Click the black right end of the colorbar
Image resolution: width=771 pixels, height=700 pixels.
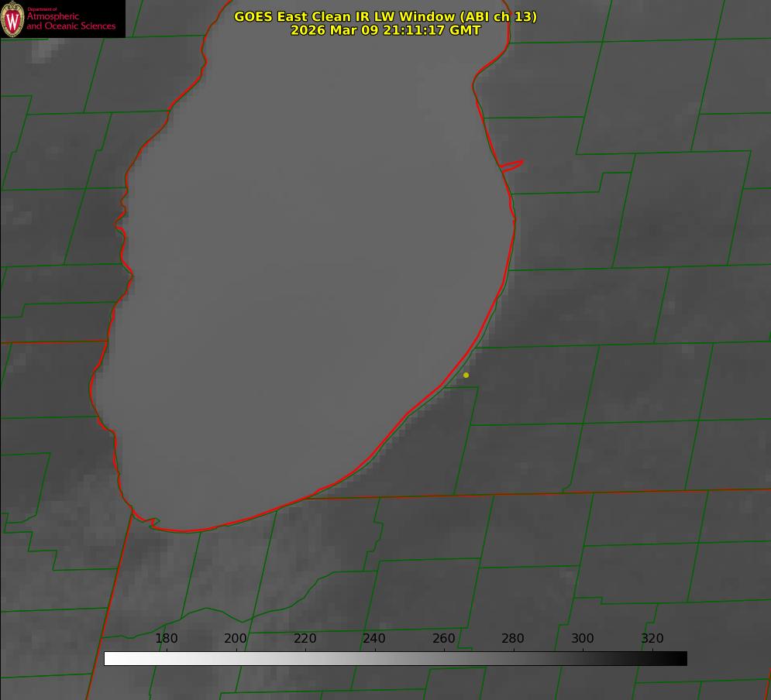point(681,658)
